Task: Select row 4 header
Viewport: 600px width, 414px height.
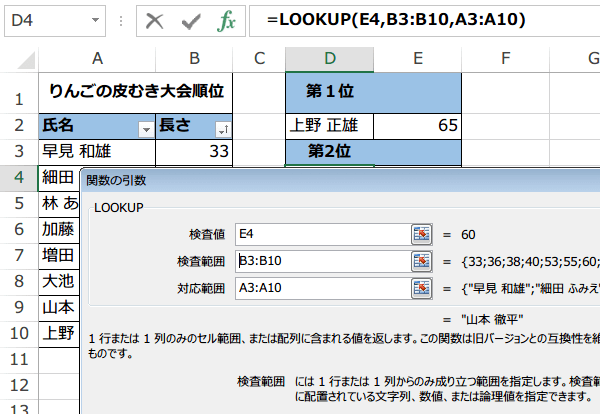Action: [19, 178]
